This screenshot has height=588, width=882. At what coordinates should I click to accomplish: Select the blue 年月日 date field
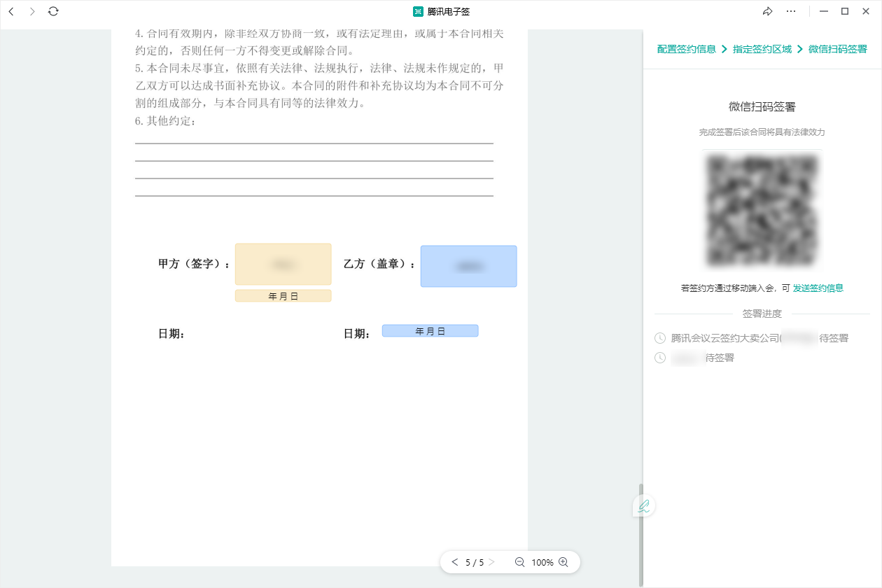(430, 331)
